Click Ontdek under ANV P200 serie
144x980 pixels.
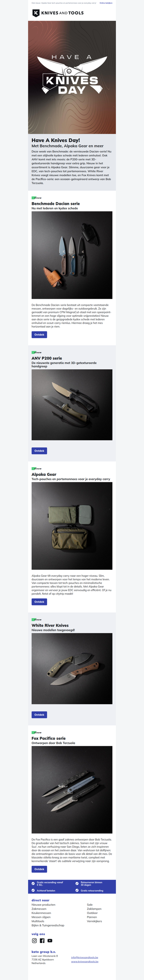point(39,451)
